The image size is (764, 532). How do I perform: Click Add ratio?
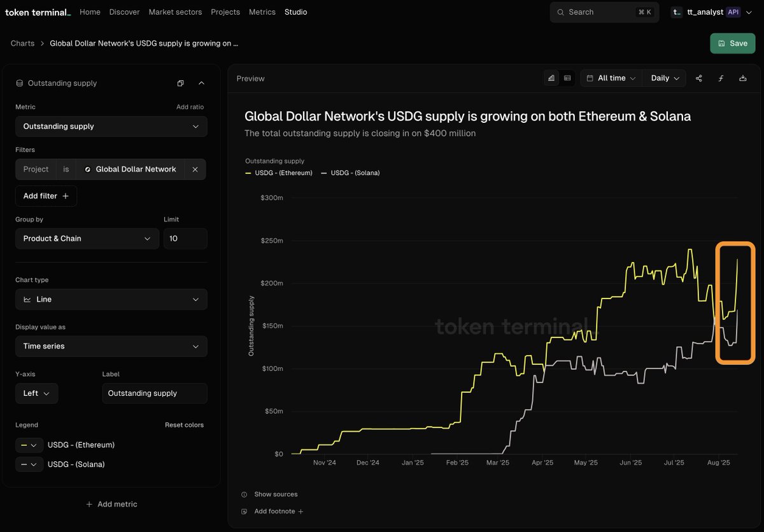pyautogui.click(x=190, y=107)
